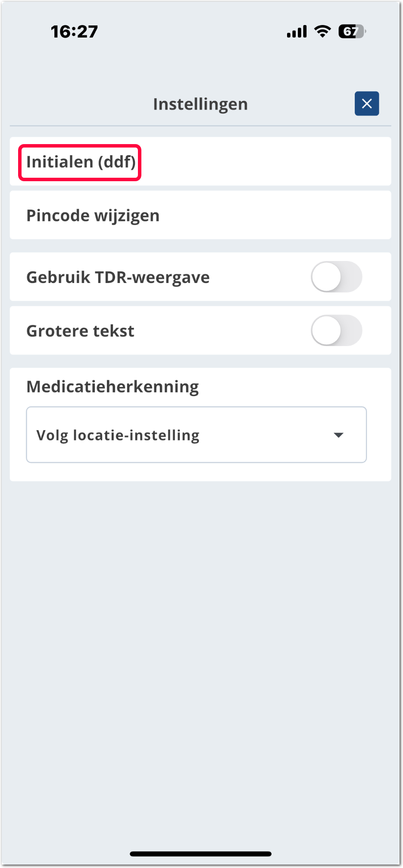Open the Volg locatie-instelling dropdown
The width and height of the screenshot is (403, 868).
coord(196,435)
